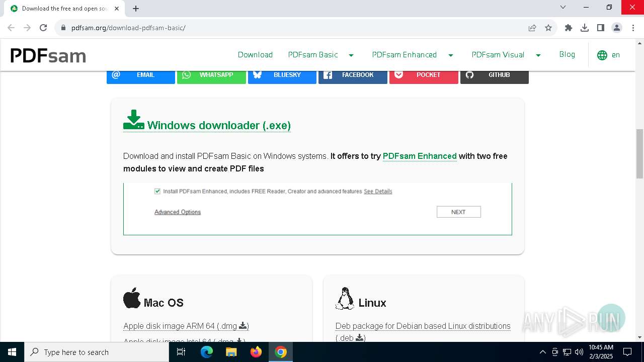Open the Blog menu item
This screenshot has width=644, height=362.
[x=567, y=54]
